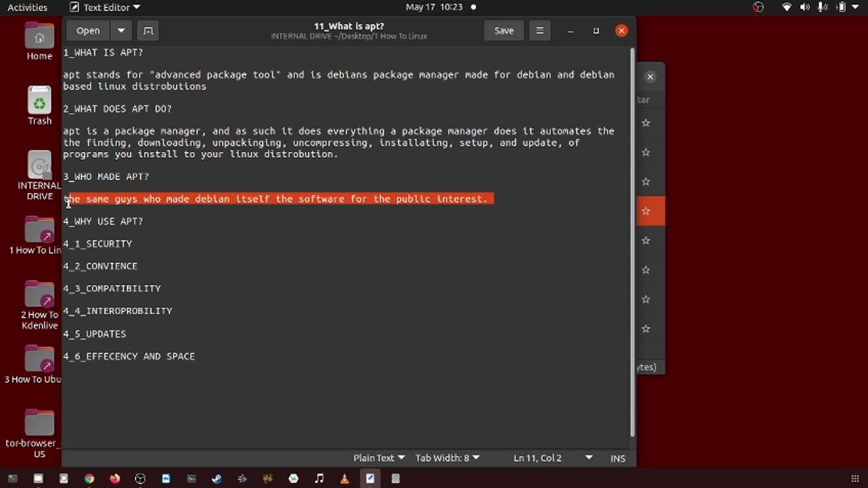
Task: Launch Steam from the dock
Action: click(x=217, y=479)
